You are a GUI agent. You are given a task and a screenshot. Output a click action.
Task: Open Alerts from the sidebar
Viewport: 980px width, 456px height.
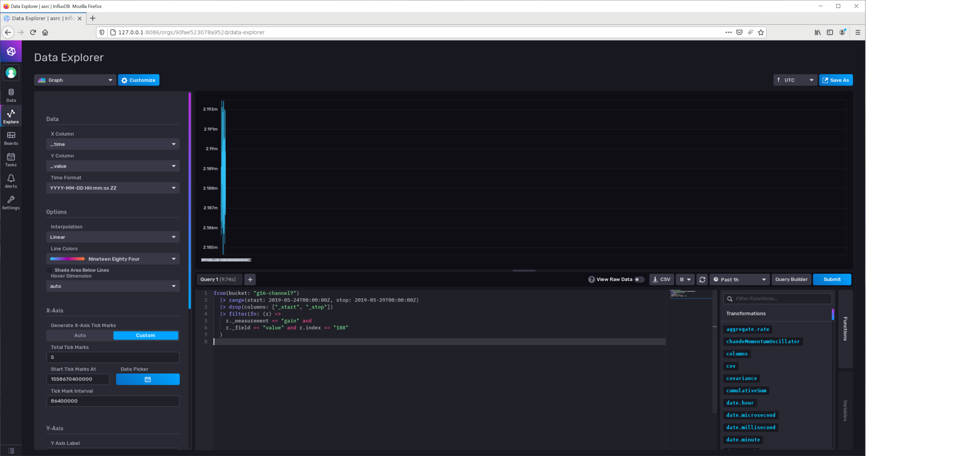pyautogui.click(x=11, y=181)
